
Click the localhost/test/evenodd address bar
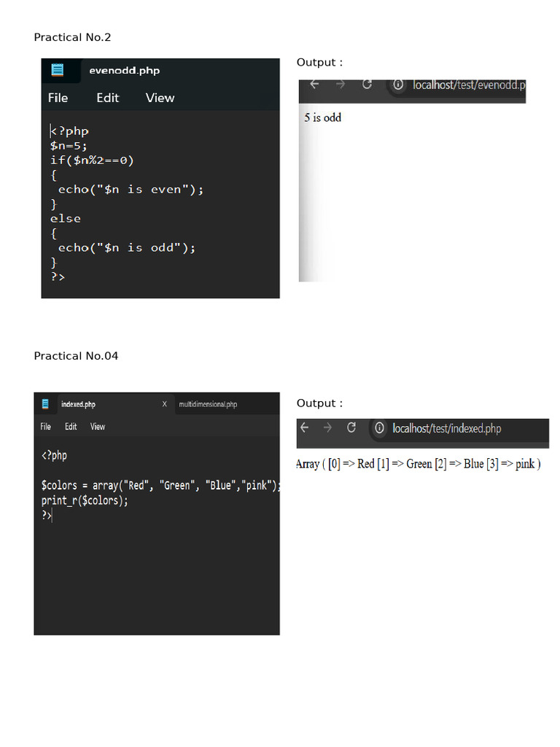[467, 85]
